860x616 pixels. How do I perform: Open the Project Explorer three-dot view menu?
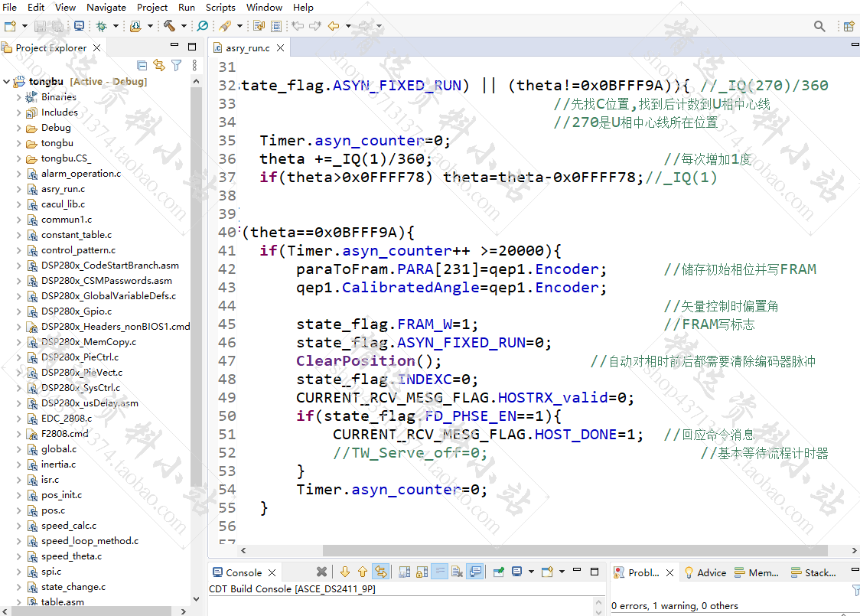[194, 66]
